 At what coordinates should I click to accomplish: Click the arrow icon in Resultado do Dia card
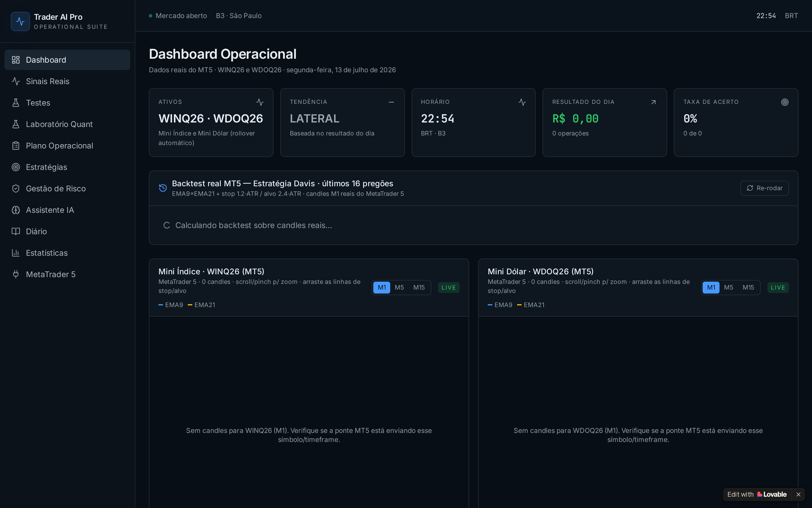click(x=653, y=102)
